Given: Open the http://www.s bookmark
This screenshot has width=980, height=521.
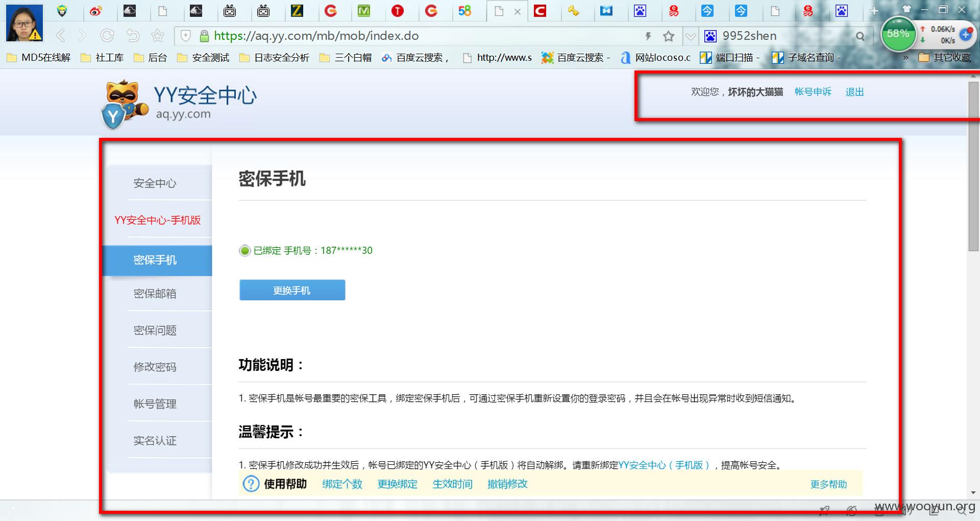Looking at the screenshot, I should (x=497, y=58).
